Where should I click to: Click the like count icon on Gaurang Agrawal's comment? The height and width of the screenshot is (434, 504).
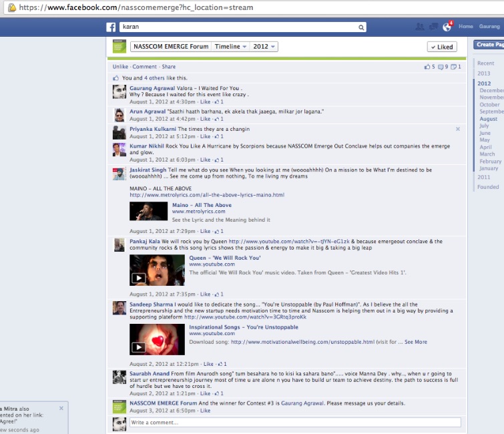coord(217,102)
